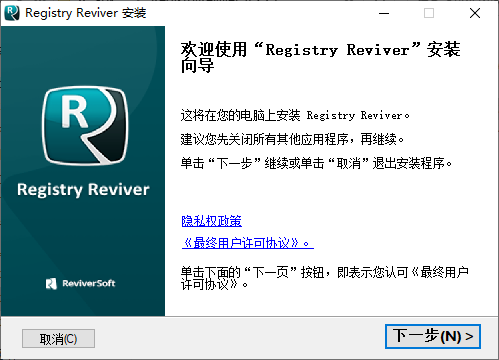Open the 《最终用户许可协议》 link
This screenshot has height=360, width=499.
tap(248, 243)
